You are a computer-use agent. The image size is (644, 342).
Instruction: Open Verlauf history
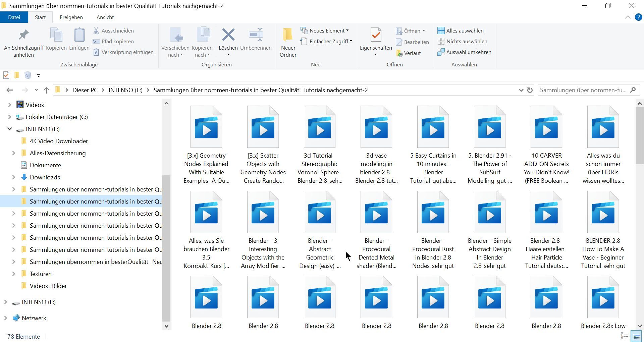(x=408, y=53)
